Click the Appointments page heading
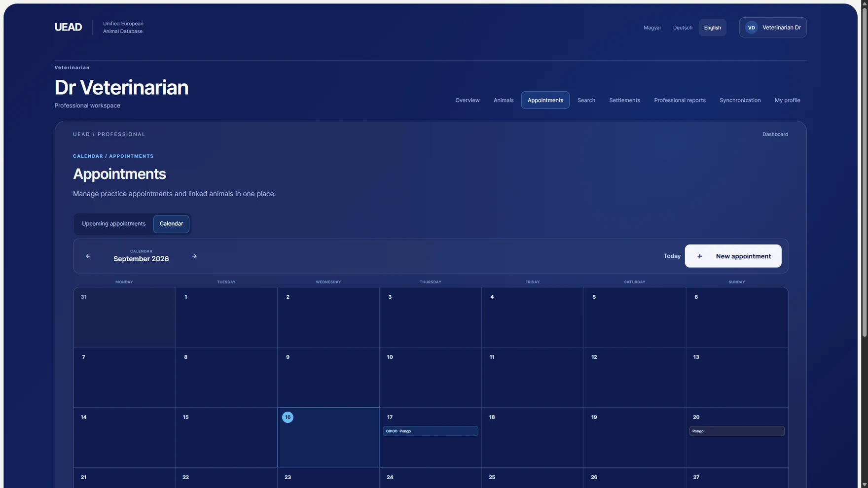The width and height of the screenshot is (868, 488). pos(119,174)
